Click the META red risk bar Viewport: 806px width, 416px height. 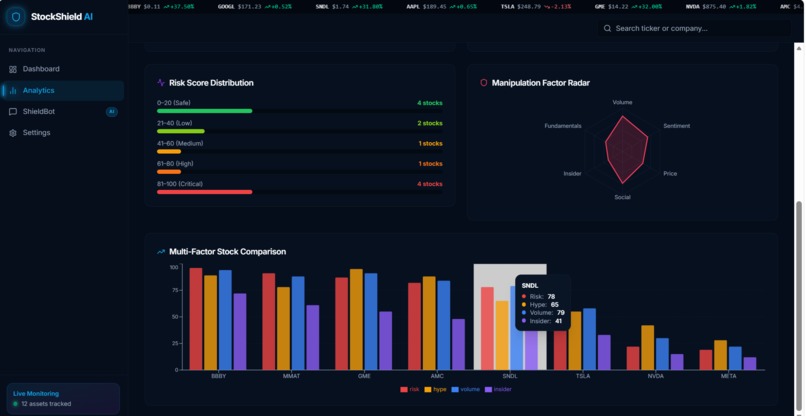coord(706,360)
